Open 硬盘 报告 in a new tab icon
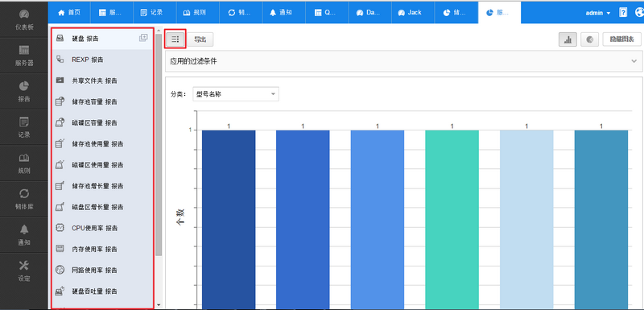 point(143,38)
